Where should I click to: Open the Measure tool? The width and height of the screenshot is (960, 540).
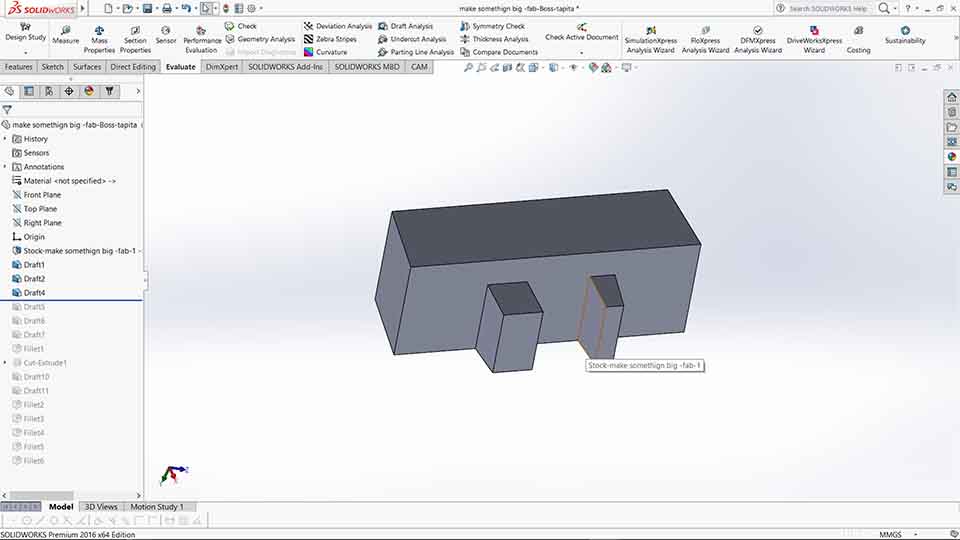pos(66,35)
